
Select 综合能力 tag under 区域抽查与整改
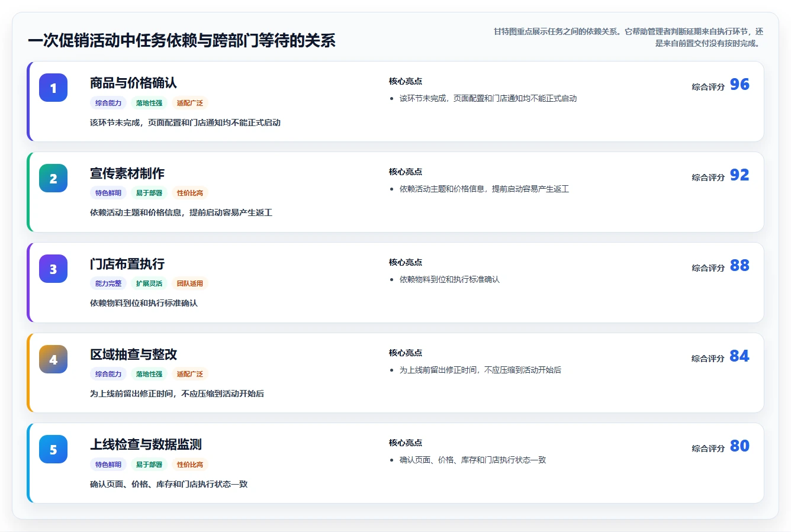point(108,374)
